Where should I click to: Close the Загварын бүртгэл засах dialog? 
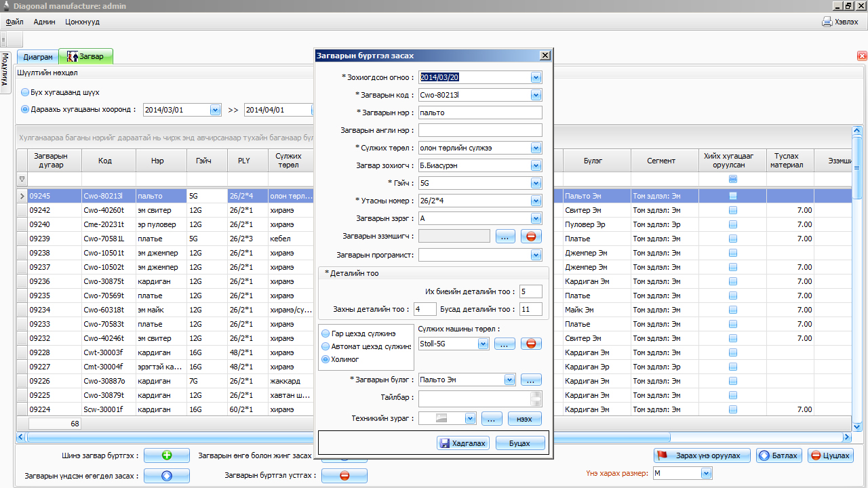point(545,56)
